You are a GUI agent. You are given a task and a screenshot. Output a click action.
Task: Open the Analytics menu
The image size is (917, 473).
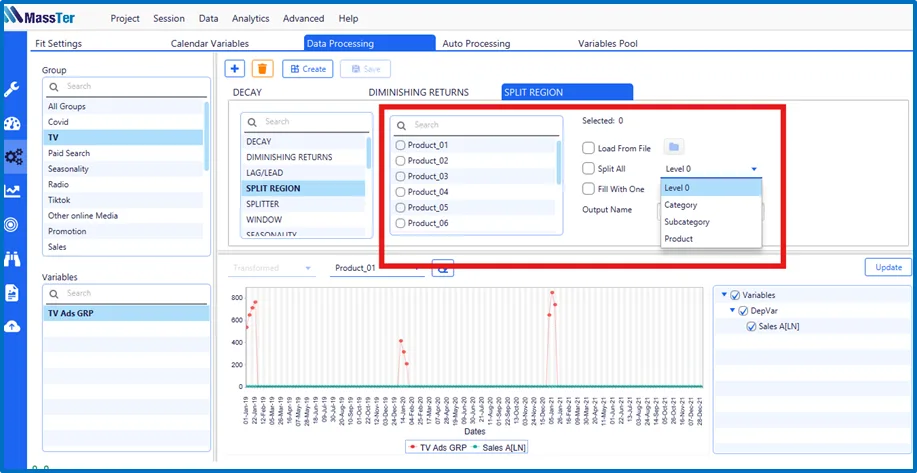250,18
